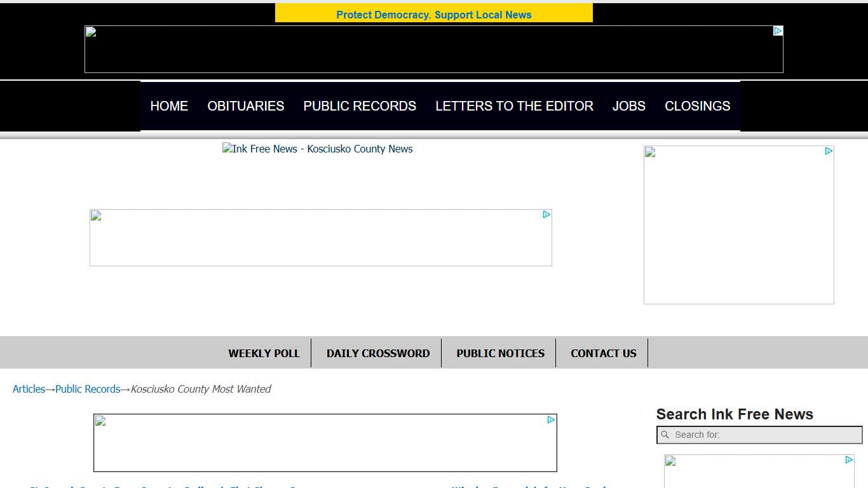The image size is (868, 488).
Task: Open LETTERS TO THE EDITOR
Action: tap(514, 106)
